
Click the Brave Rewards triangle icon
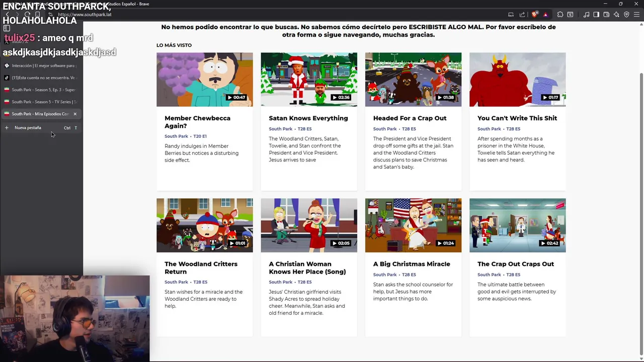tap(545, 15)
